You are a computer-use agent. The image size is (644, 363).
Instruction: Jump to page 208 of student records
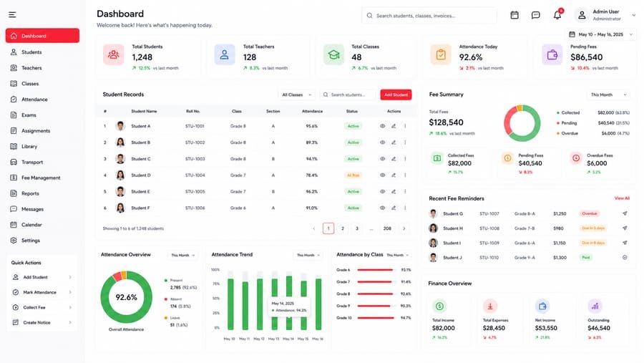coord(387,228)
